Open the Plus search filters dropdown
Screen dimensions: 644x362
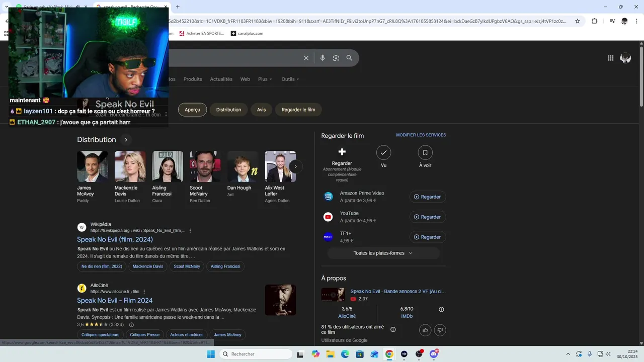265,79
